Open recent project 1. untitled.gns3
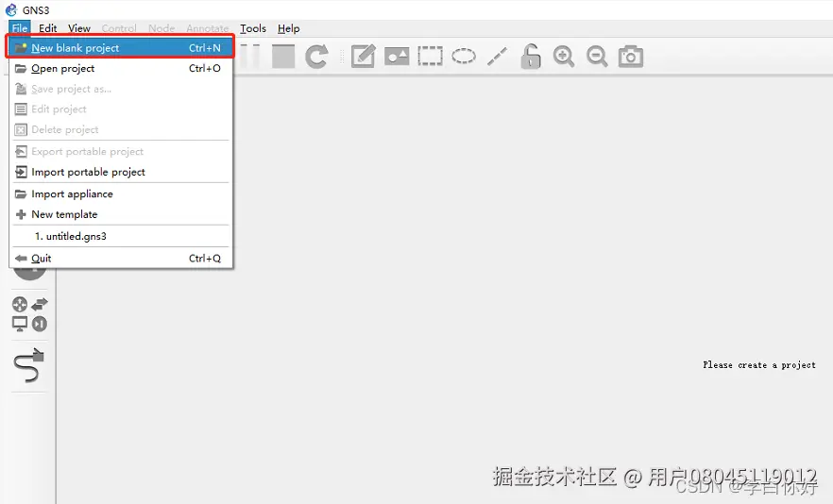 click(121, 236)
